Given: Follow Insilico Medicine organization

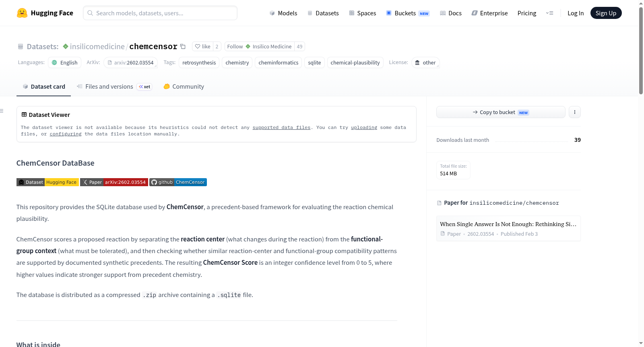Looking at the screenshot, I should click(x=259, y=46).
